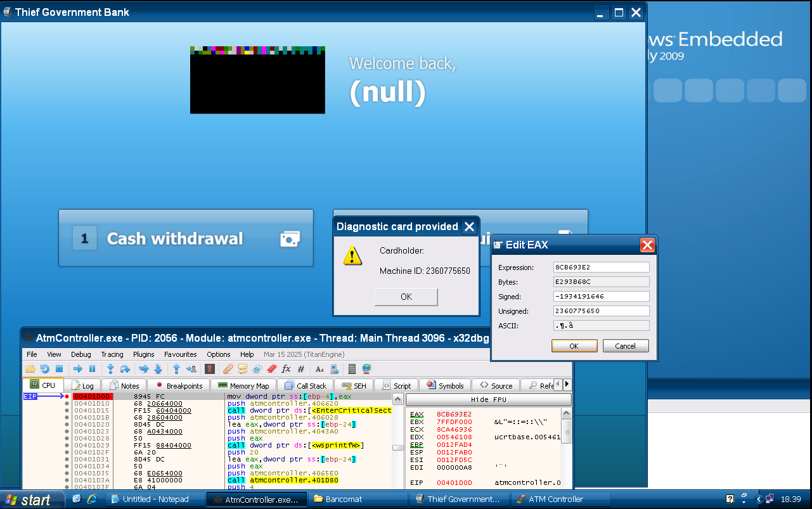Open the File menu in x32dbg

coord(32,354)
